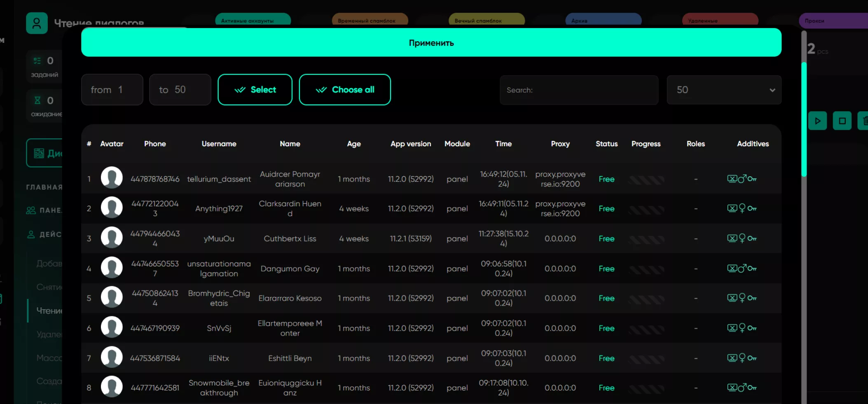
Task: Click the name Cuthbertx Liss
Action: coord(290,239)
